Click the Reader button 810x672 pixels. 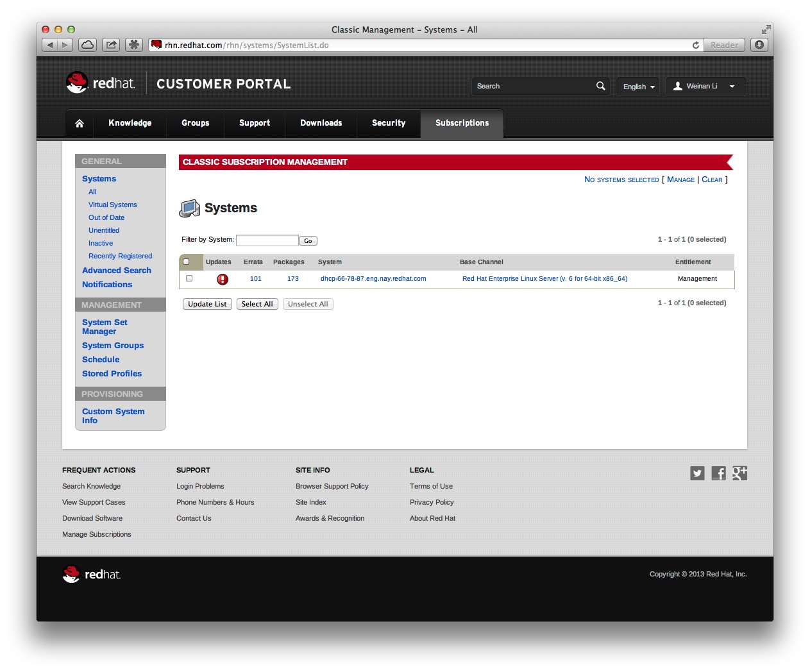click(x=724, y=45)
